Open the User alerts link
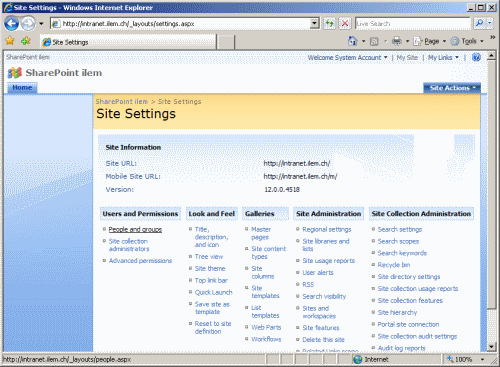The image size is (500, 367). pos(318,273)
